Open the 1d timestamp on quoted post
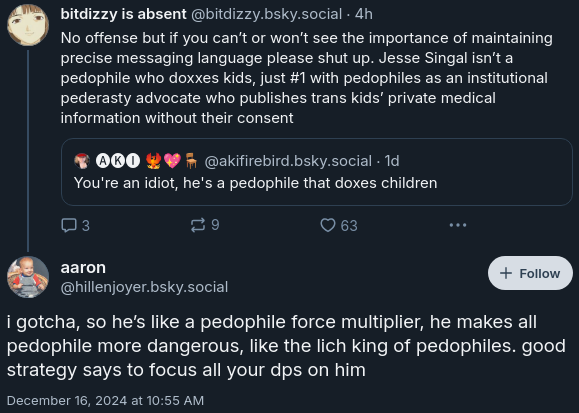Screen dimensions: 579x413 392,161
